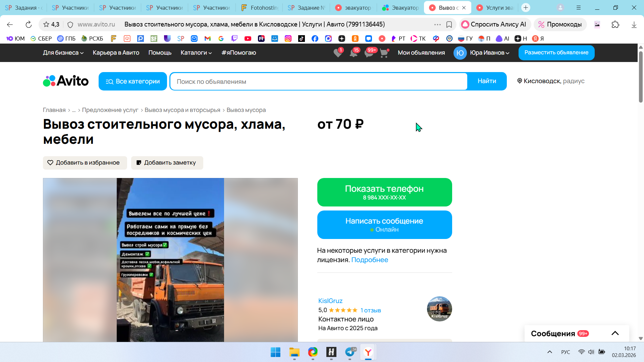644x362 pixels.
Task: Open the favorites heart icon in header
Action: click(x=338, y=53)
